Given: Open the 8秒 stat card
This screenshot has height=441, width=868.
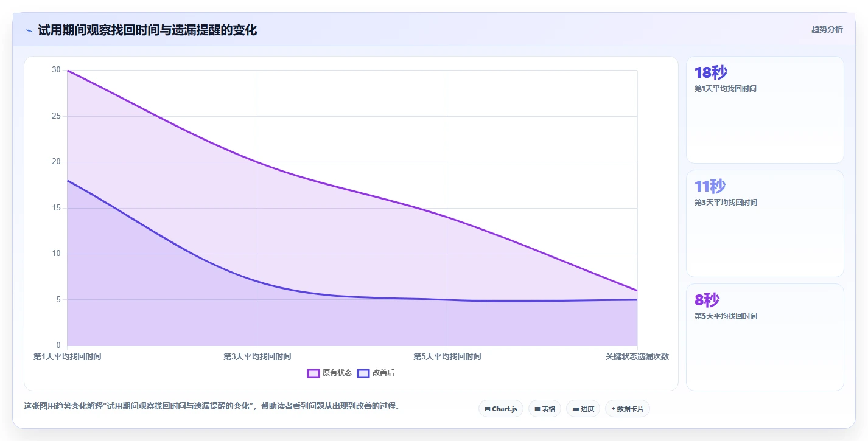Looking at the screenshot, I should pos(765,337).
